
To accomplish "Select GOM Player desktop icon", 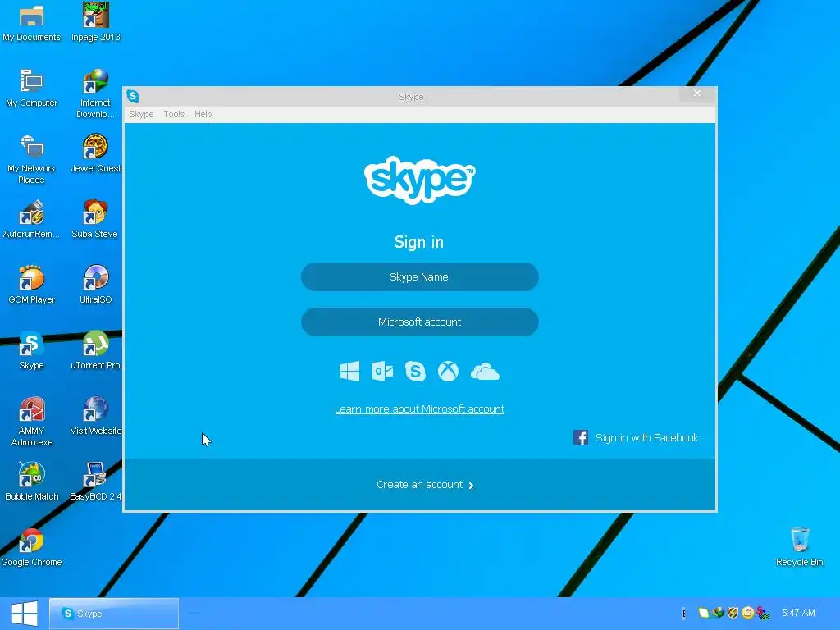I will (31, 285).
